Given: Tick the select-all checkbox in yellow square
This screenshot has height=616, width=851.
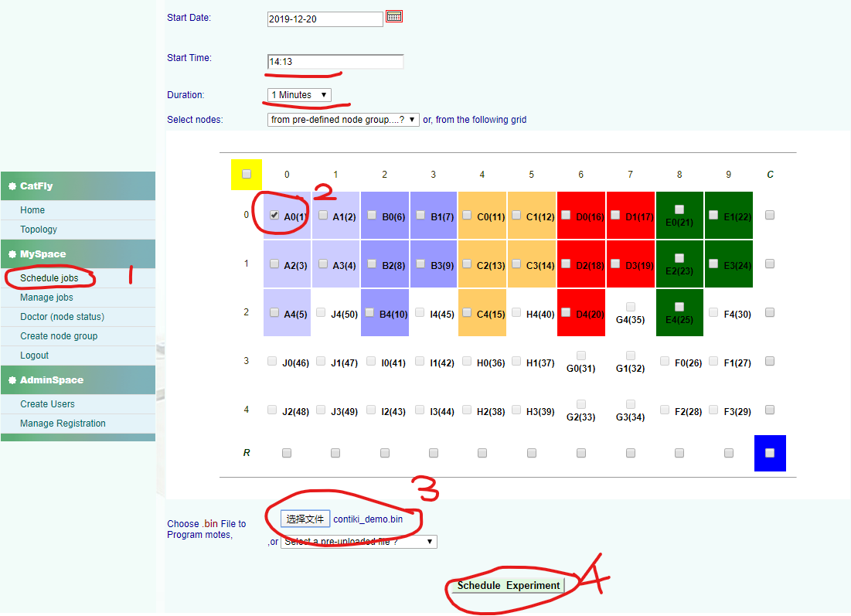Looking at the screenshot, I should (x=247, y=174).
